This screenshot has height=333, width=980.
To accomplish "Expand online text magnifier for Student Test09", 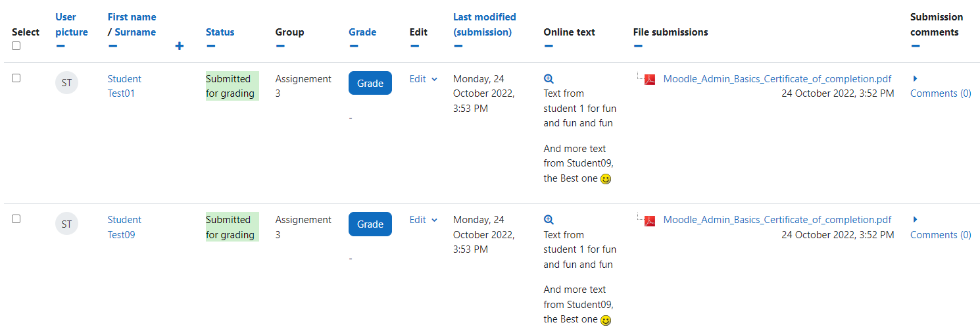I will [x=549, y=220].
